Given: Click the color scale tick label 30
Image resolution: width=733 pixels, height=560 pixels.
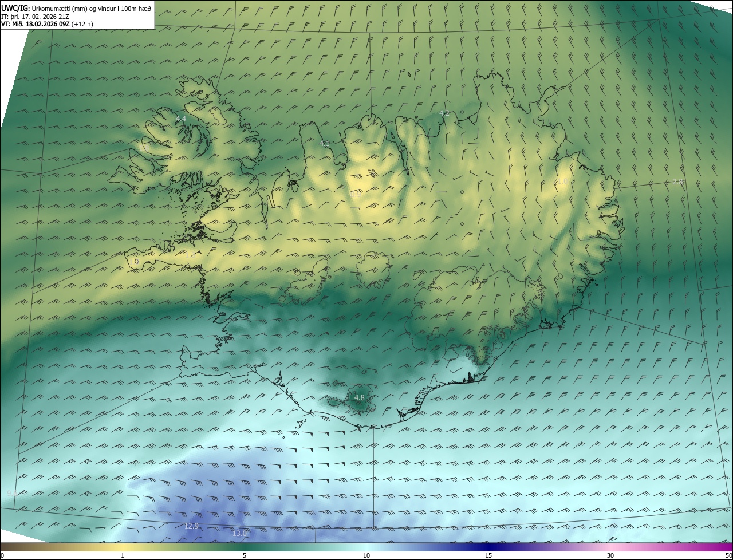Looking at the screenshot, I should click(610, 555).
